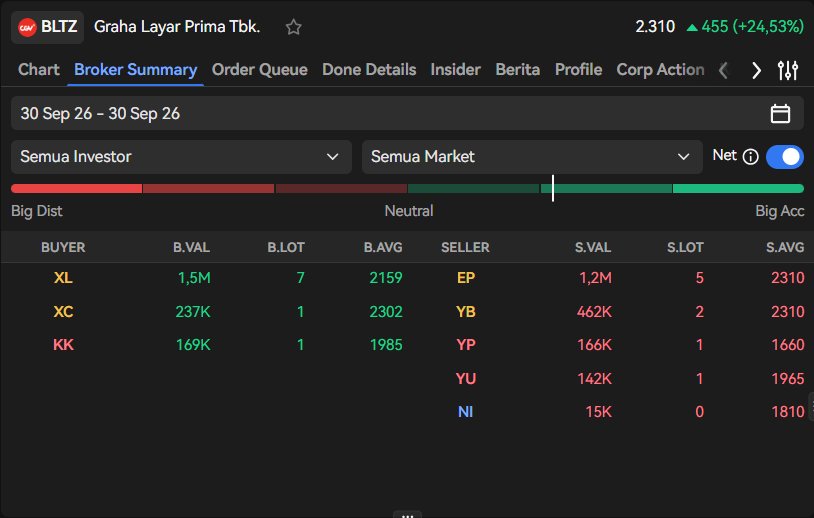The image size is (814, 518).
Task: Sort by B.LOT column header
Action: point(286,248)
